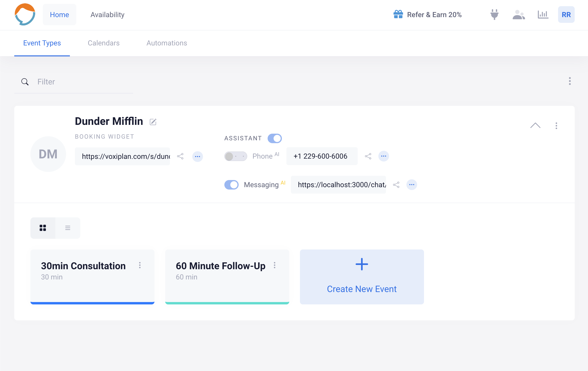Open the analytics bar chart icon
Viewport: 588px width, 371px height.
click(x=543, y=15)
